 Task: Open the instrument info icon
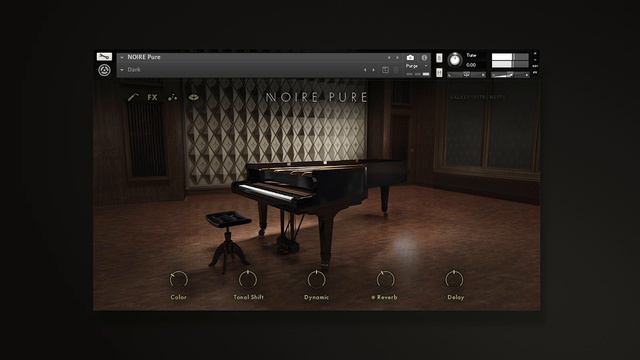pyautogui.click(x=424, y=58)
